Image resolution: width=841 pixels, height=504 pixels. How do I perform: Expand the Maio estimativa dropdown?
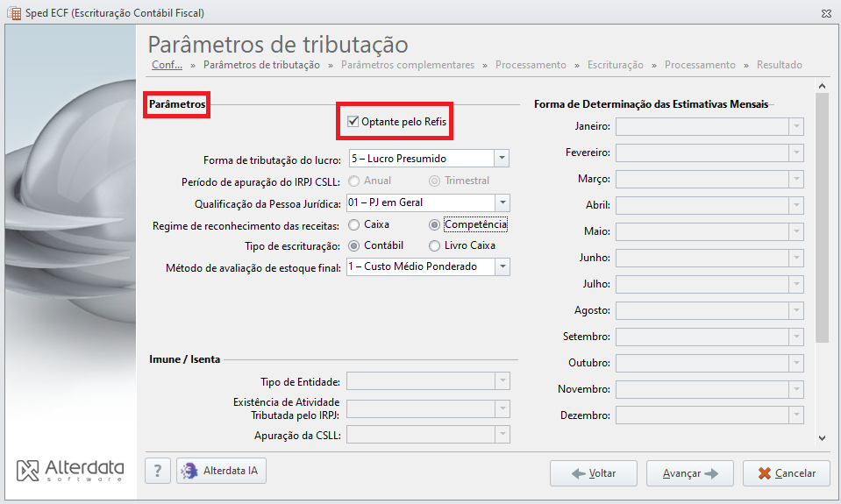point(796,231)
